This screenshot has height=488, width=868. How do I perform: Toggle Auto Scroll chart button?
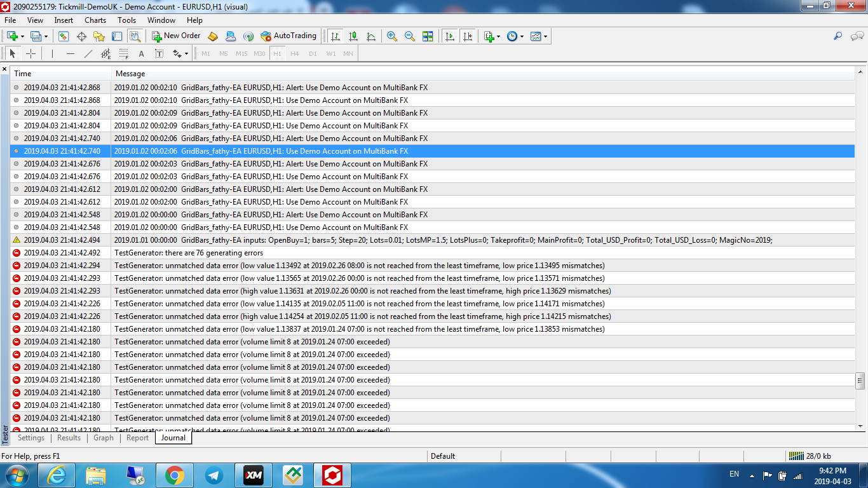450,36
